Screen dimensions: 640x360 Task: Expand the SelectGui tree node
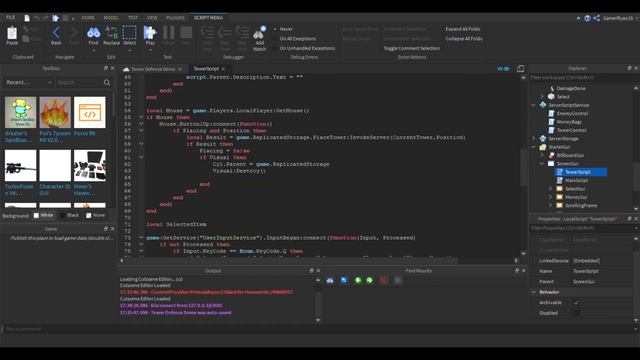click(550, 189)
